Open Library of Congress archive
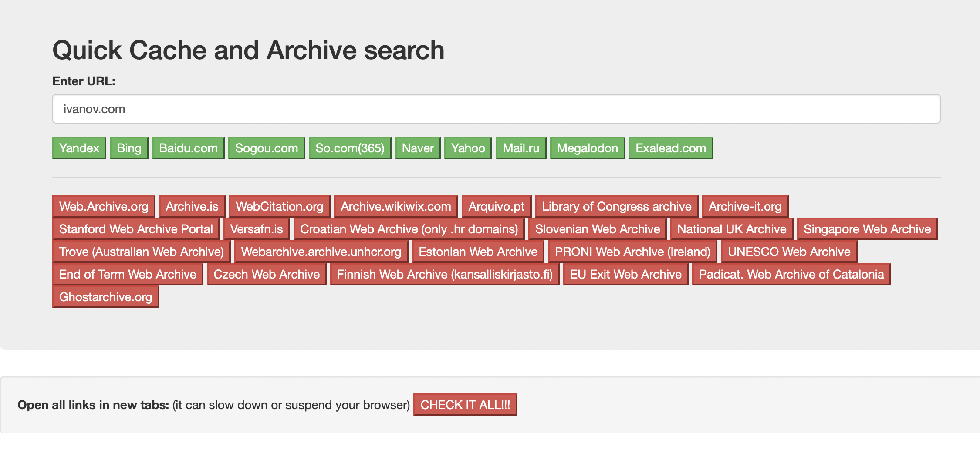 [616, 206]
